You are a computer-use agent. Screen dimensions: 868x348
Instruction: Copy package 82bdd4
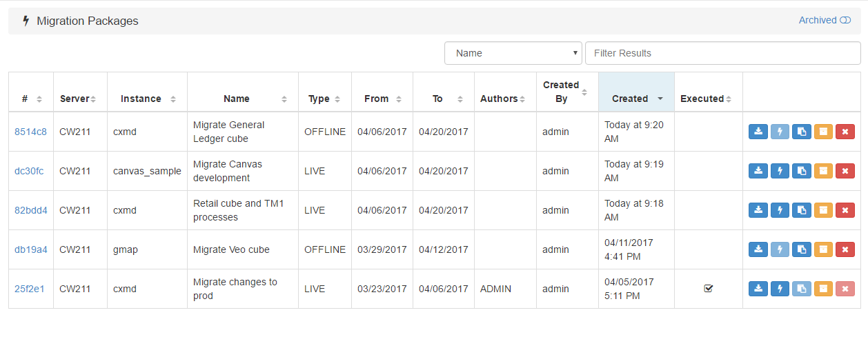[801, 210]
